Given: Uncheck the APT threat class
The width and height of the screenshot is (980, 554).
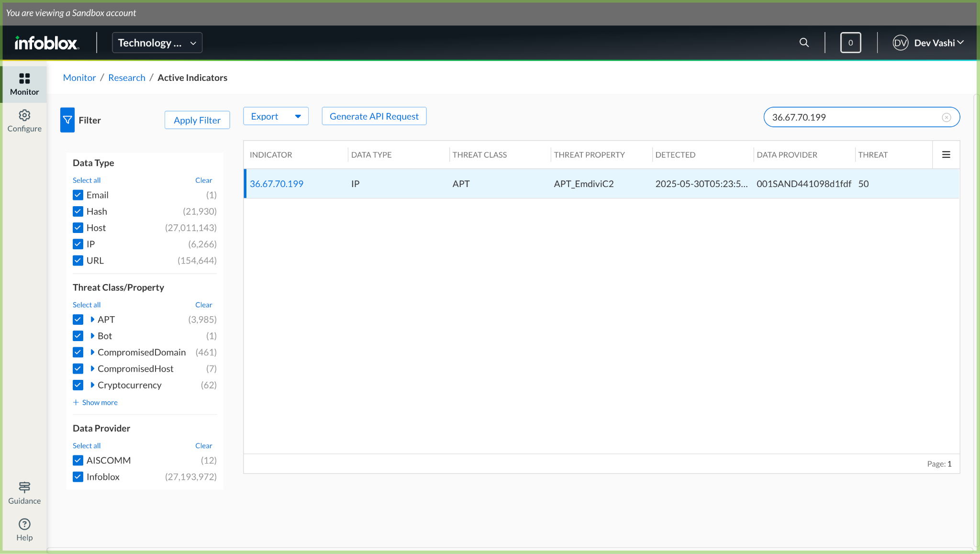Looking at the screenshot, I should [x=78, y=319].
